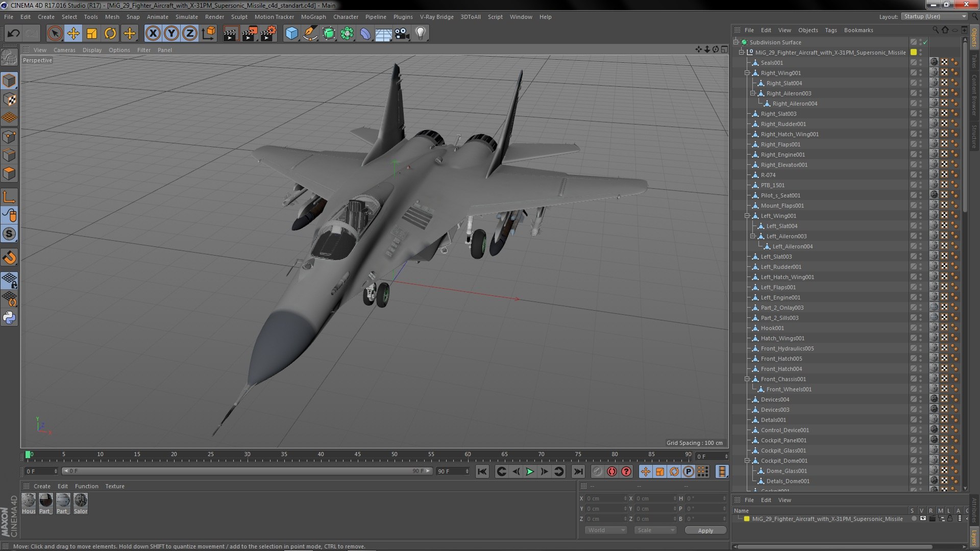Select the Scale tool
Image resolution: width=980 pixels, height=551 pixels.
92,34
